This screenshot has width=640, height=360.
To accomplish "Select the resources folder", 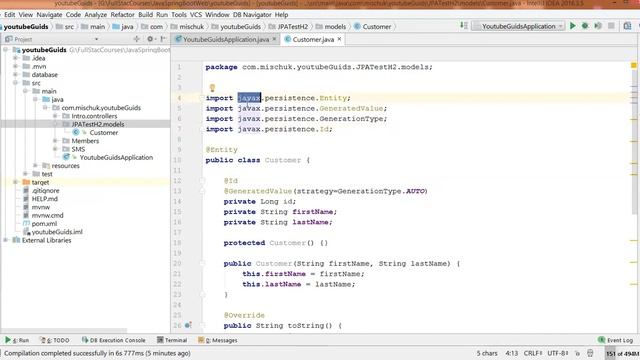I will (65, 166).
